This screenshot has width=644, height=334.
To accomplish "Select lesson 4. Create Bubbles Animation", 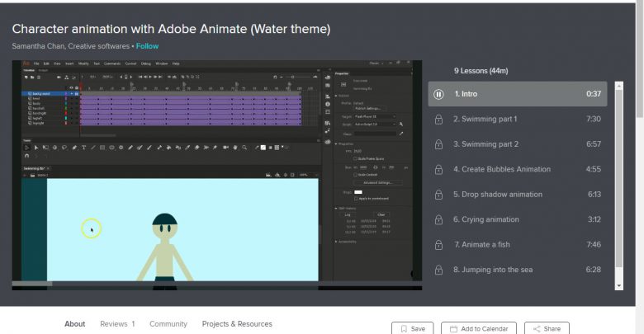I will tap(518, 169).
